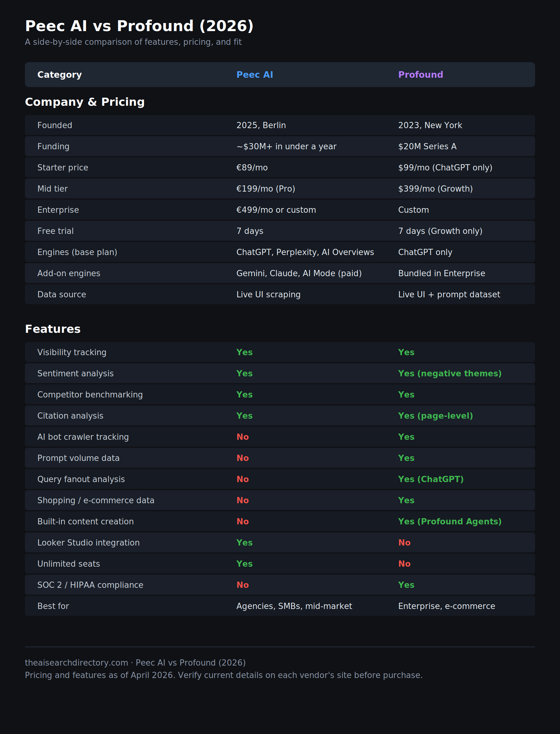Image resolution: width=560 pixels, height=734 pixels.
Task: Click the Starter price row label
Action: tap(63, 168)
